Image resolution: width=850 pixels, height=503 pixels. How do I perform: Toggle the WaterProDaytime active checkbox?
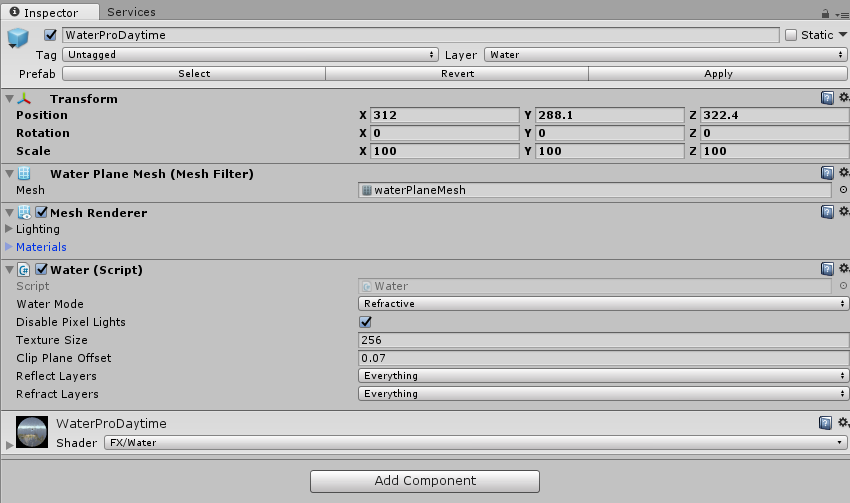coord(50,35)
